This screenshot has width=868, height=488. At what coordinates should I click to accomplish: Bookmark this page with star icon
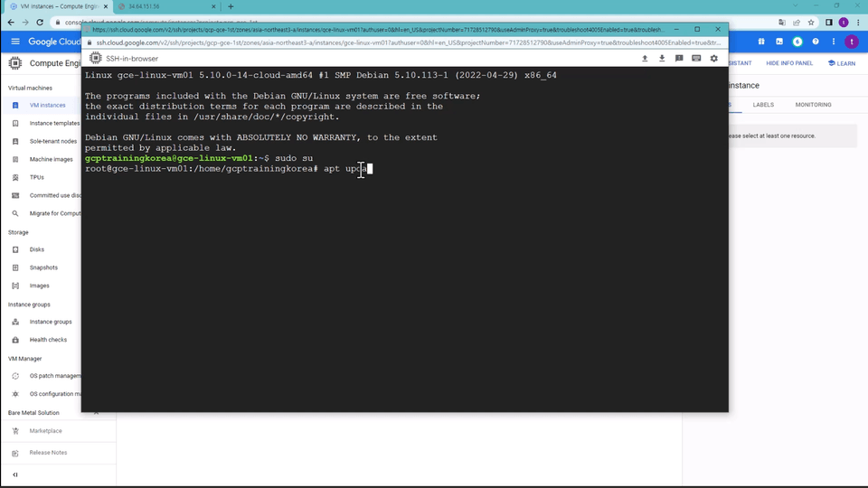[811, 22]
